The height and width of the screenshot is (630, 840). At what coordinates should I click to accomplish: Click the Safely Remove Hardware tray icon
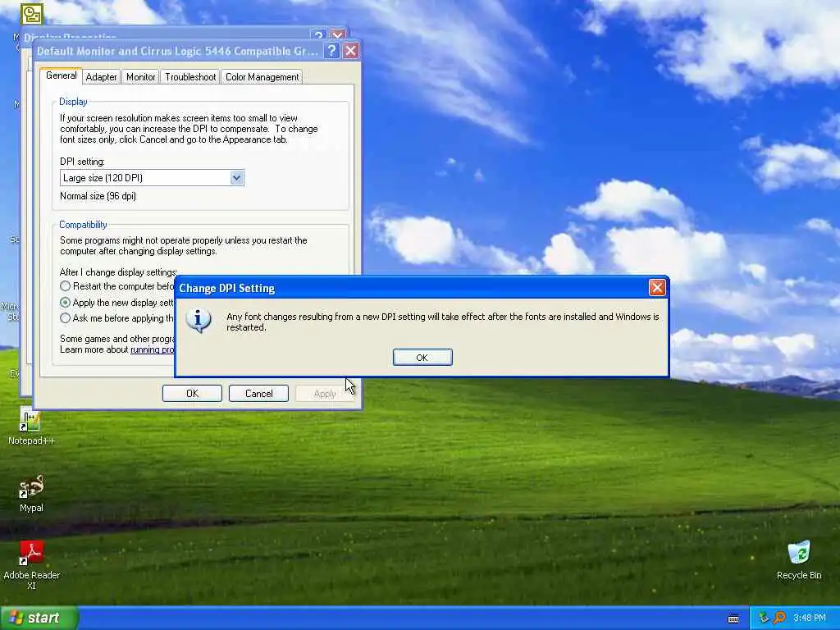[x=764, y=618]
